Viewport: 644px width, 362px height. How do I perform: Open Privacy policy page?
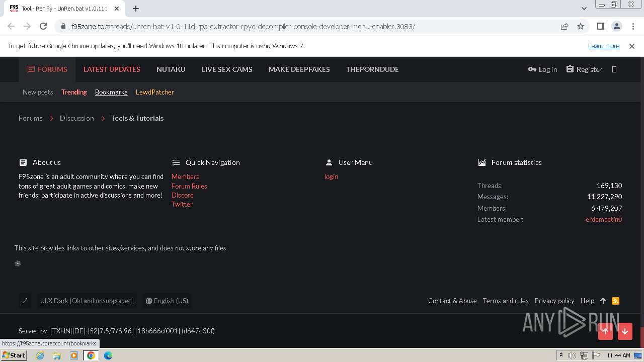(x=554, y=301)
